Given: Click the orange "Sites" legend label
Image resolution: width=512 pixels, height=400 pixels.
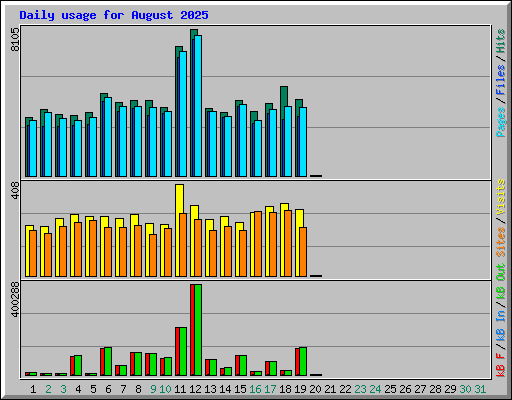Looking at the screenshot, I should (x=501, y=242).
